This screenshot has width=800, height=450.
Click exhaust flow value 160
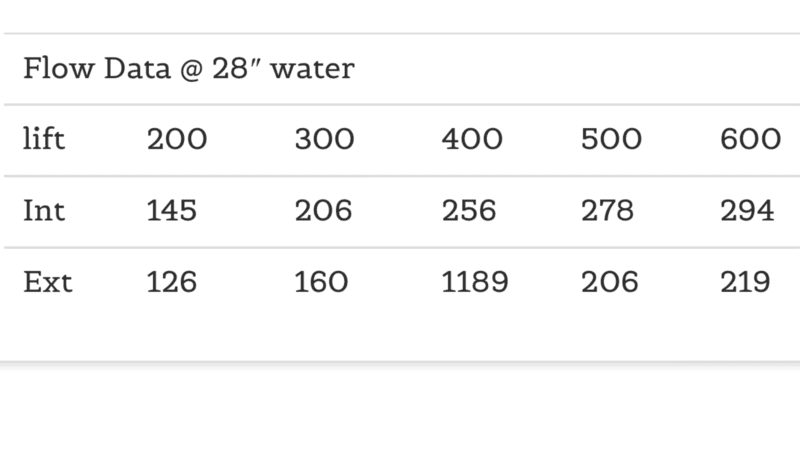click(321, 282)
